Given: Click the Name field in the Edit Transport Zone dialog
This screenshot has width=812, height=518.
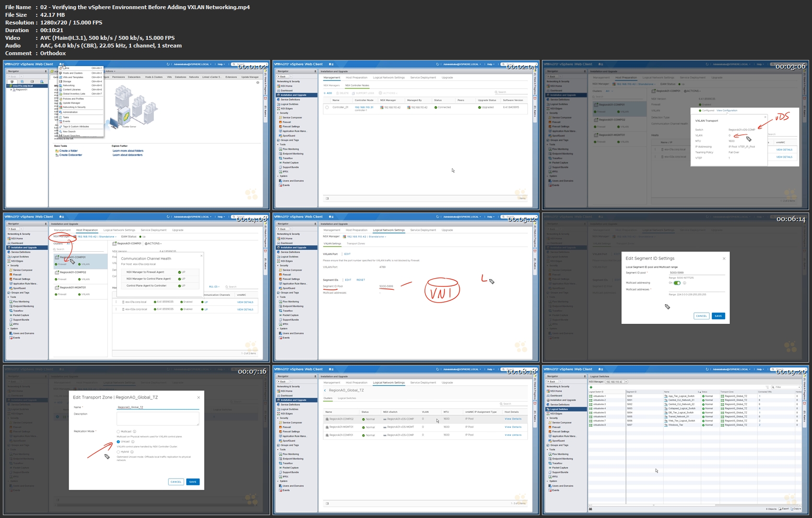Looking at the screenshot, I should (157, 407).
